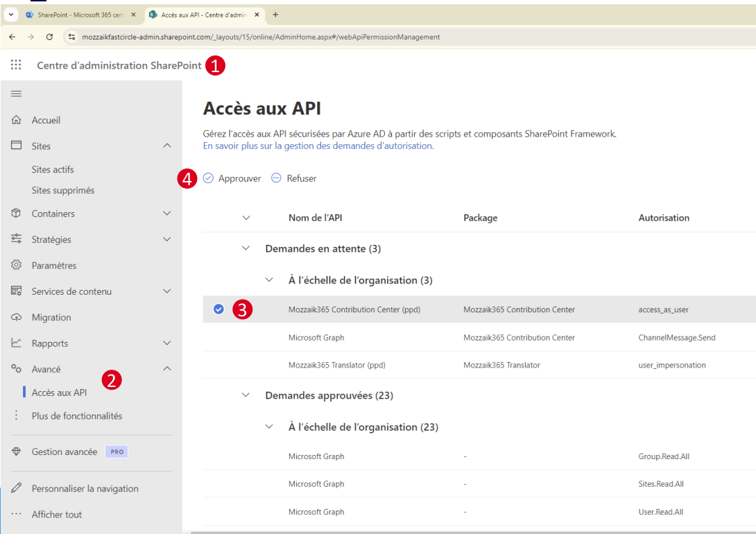Viewport: 756px width, 534px height.
Task: Switch to Accès aux API browser tab
Action: tap(205, 15)
